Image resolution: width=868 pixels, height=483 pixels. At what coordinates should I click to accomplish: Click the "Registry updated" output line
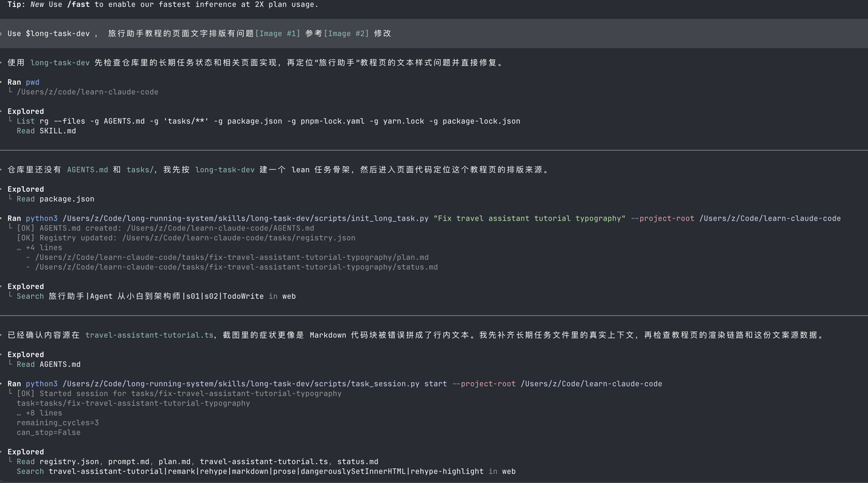pyautogui.click(x=186, y=238)
